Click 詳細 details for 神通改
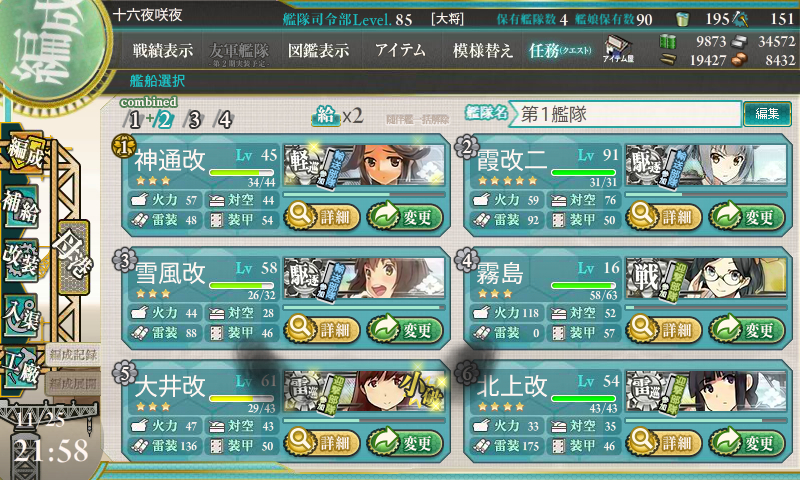The image size is (800, 480). click(322, 217)
